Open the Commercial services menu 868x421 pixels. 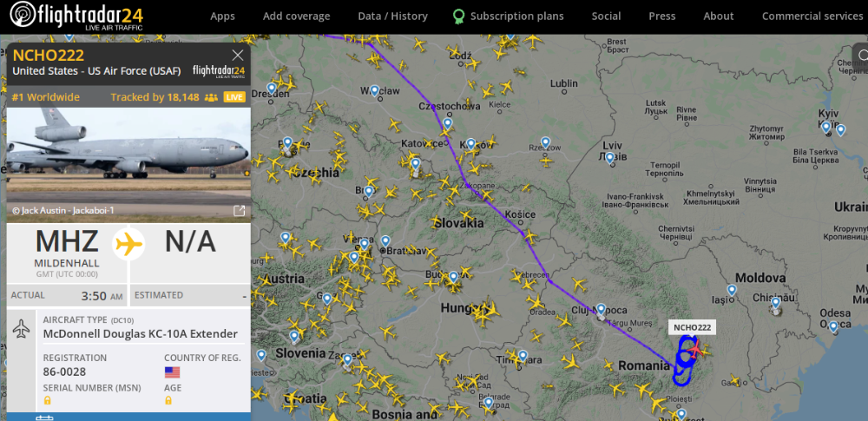812,16
